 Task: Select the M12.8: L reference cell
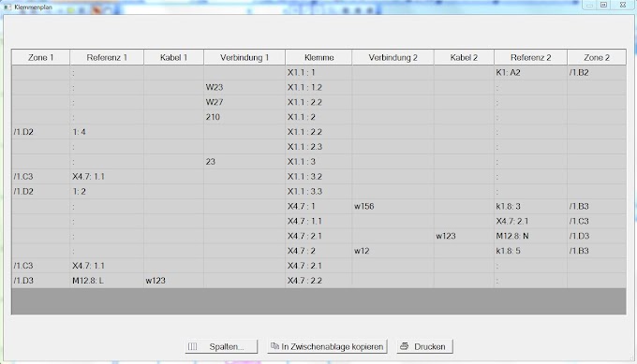107,281
